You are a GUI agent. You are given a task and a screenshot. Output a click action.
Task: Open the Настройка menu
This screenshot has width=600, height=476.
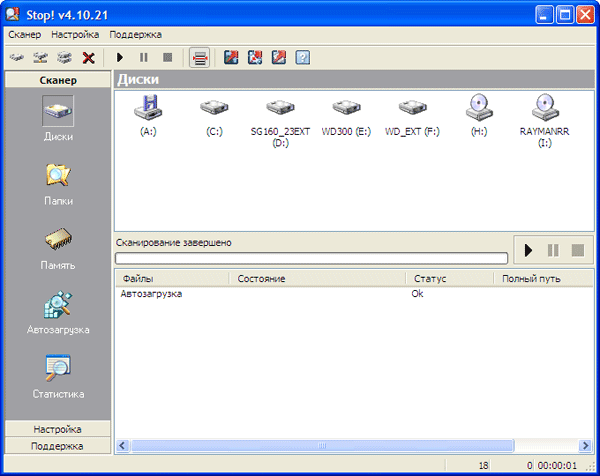pos(75,34)
